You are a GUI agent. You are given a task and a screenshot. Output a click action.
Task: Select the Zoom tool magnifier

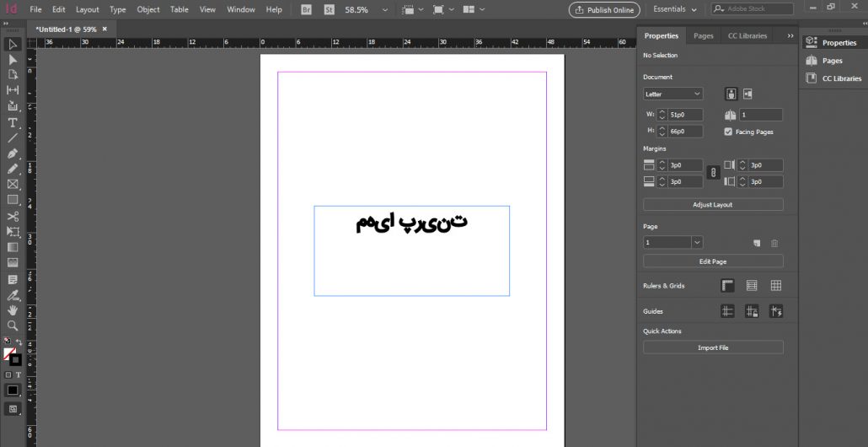tap(13, 326)
